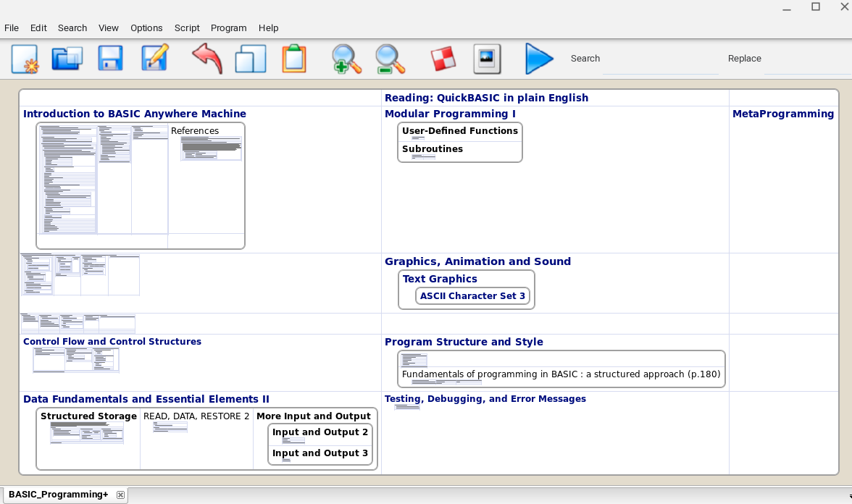Select the 'Reading: QuickBASIC in plain English' cell
Screen dimensions: 852x504
(x=486, y=98)
